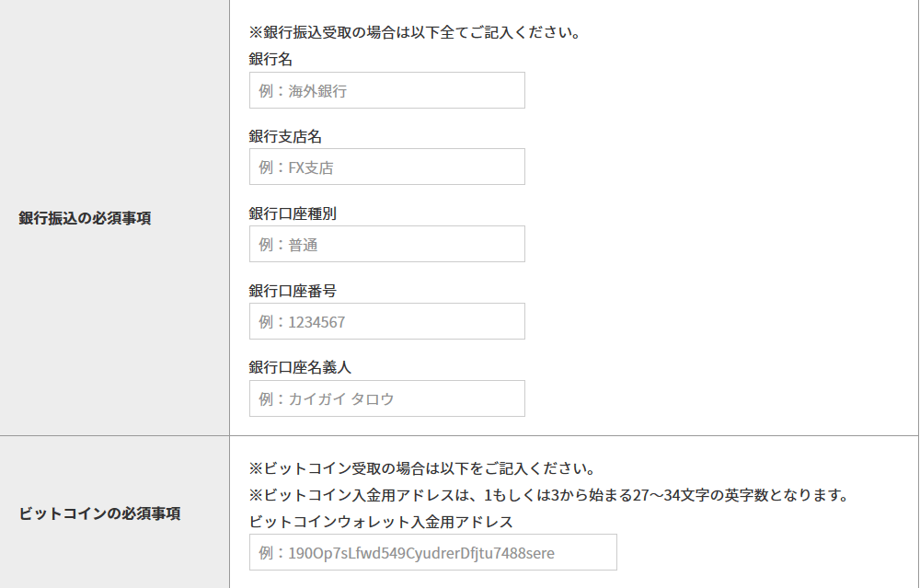The height and width of the screenshot is (588, 920).
Task: Select the 銀行口座種別 label
Action: [x=293, y=213]
